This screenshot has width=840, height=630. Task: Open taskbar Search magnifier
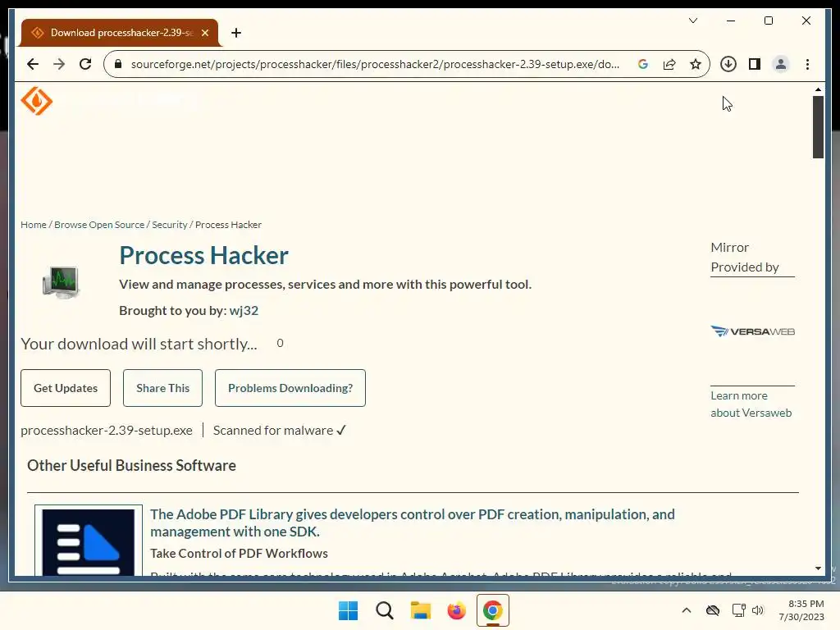[384, 610]
